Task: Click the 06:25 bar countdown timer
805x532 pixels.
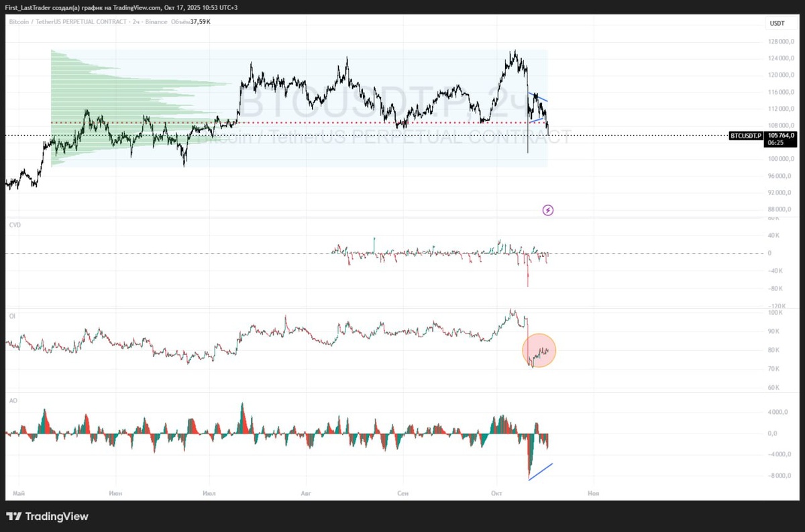Action: pos(775,143)
